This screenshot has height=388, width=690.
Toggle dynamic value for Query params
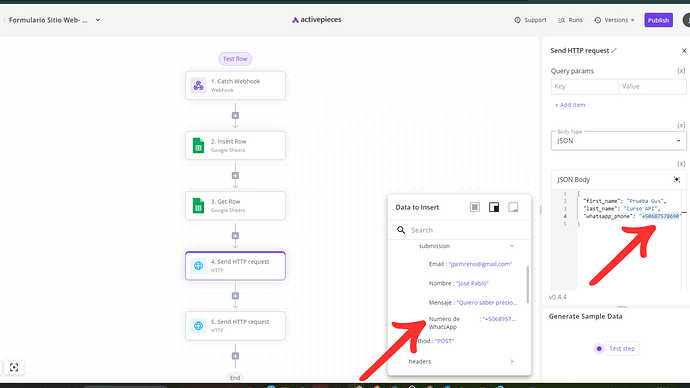point(681,71)
